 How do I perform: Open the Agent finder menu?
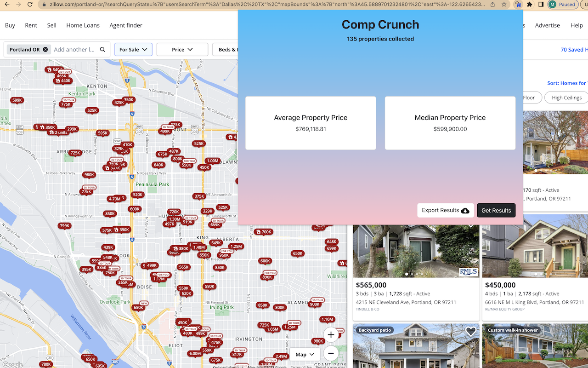tap(126, 25)
